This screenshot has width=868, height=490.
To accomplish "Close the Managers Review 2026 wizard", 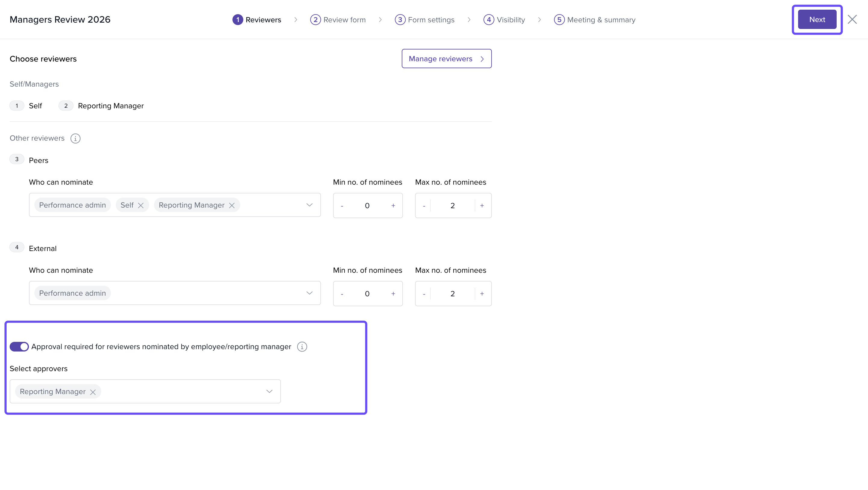I will click(x=852, y=20).
